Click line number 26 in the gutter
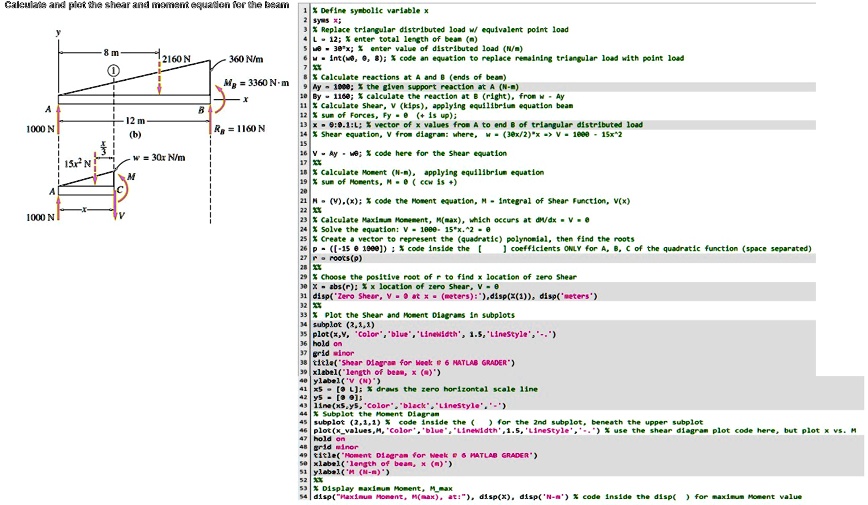The width and height of the screenshot is (868, 505). point(303,249)
